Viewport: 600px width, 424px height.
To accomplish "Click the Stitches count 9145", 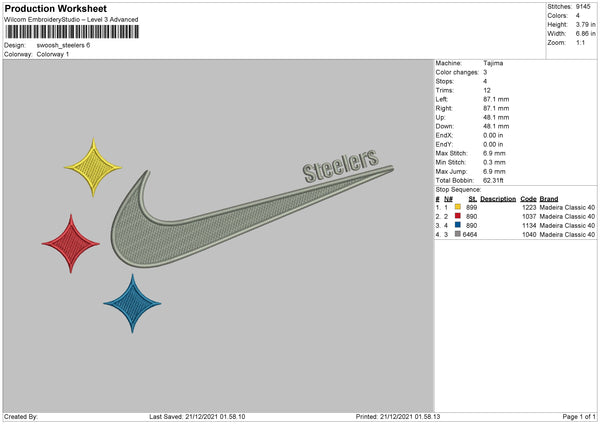I will (x=583, y=7).
